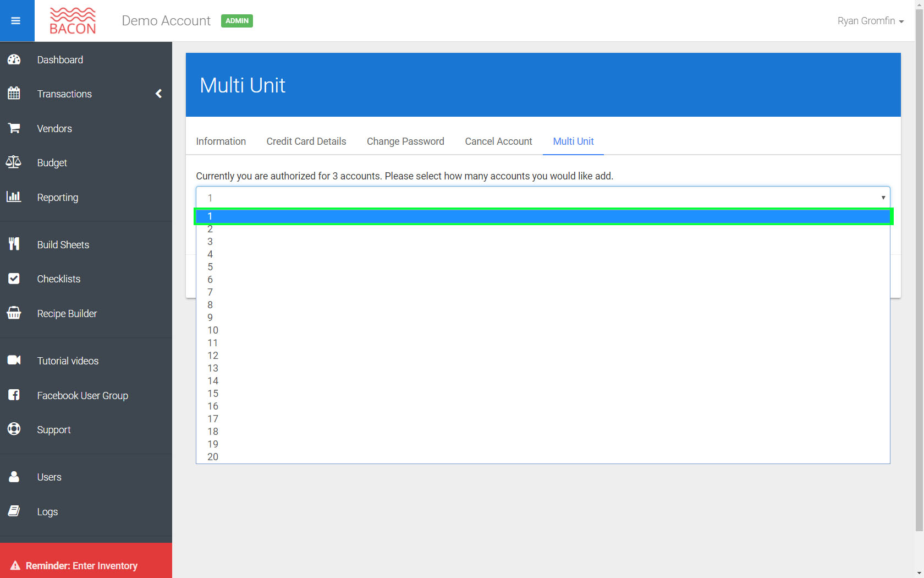Open the BACON logo home link
The width and height of the screenshot is (924, 578).
(x=73, y=21)
